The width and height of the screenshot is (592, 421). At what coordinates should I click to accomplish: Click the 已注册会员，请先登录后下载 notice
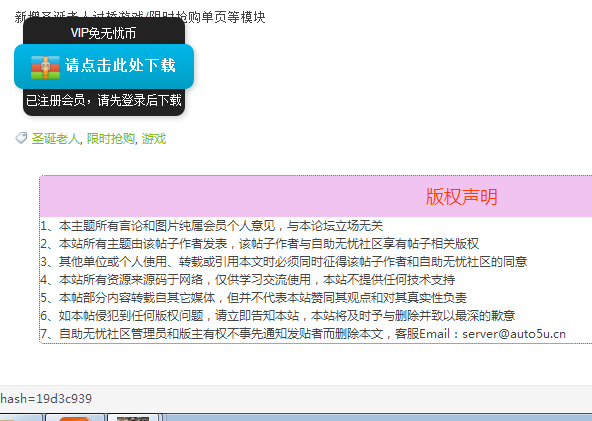click(x=104, y=100)
